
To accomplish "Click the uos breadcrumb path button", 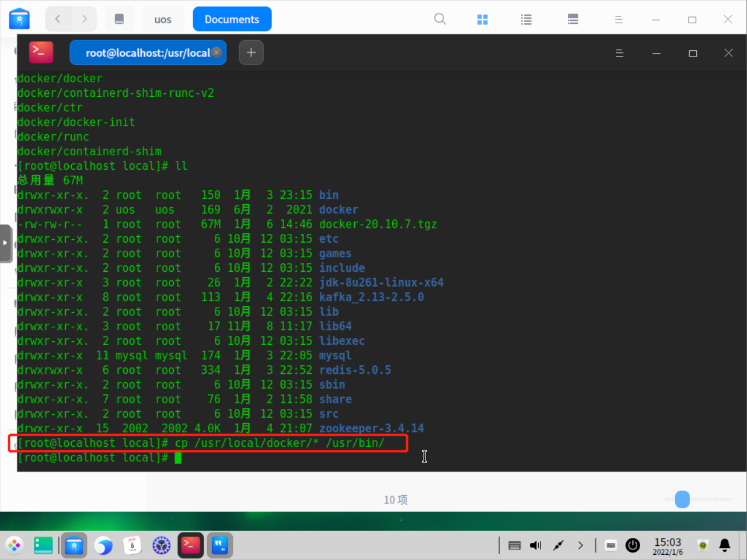I will tap(163, 19).
